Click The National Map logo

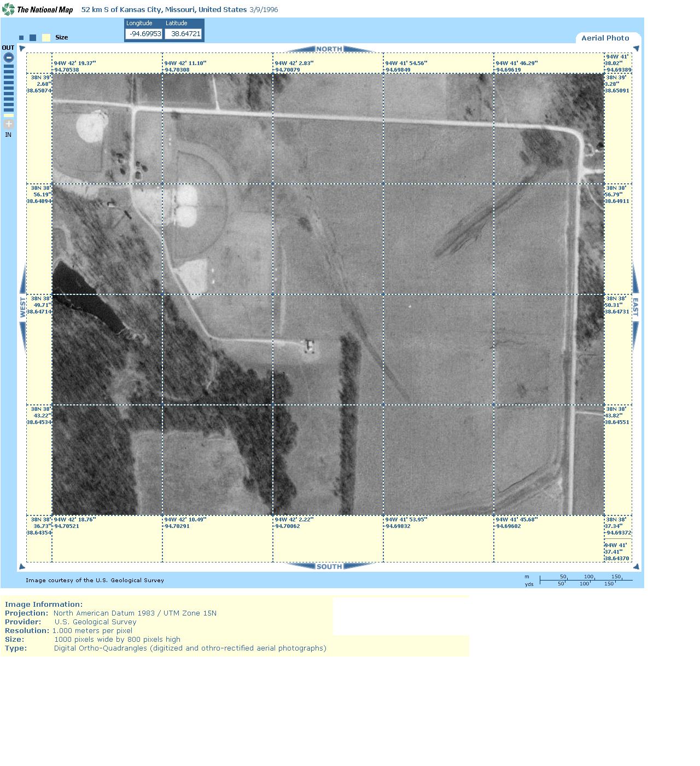(x=38, y=9)
